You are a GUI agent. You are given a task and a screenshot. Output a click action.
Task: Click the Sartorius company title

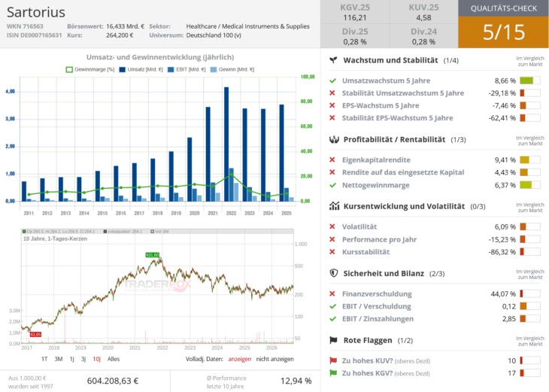[35, 12]
